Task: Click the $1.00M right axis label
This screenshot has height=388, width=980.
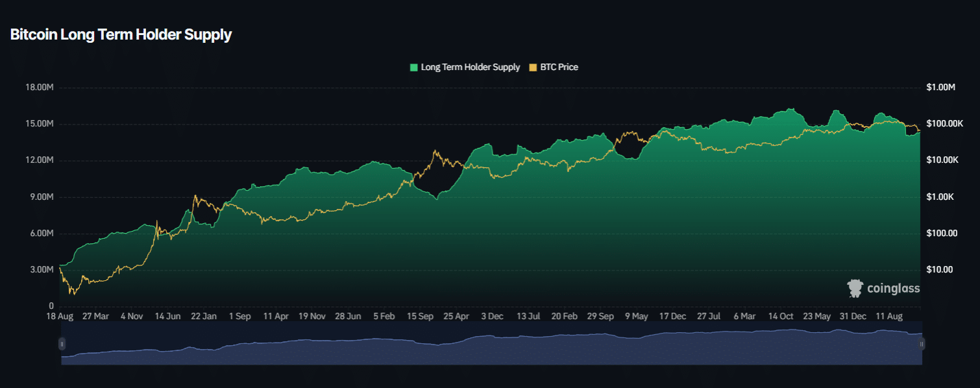Action: click(942, 88)
